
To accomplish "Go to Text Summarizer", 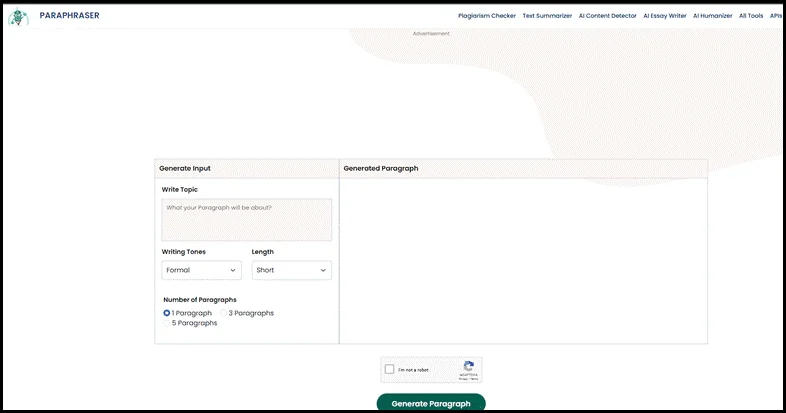I will pyautogui.click(x=547, y=16).
